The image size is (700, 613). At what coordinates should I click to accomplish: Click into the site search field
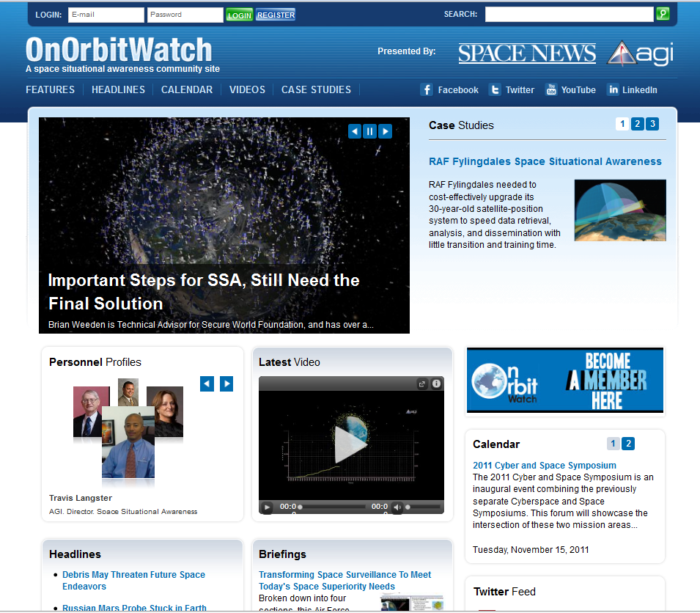coord(570,14)
